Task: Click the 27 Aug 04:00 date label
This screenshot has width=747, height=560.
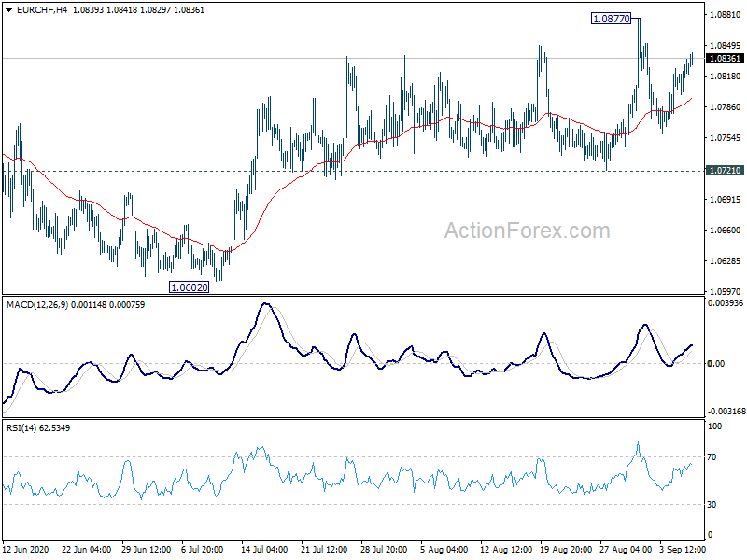Action: [x=625, y=549]
